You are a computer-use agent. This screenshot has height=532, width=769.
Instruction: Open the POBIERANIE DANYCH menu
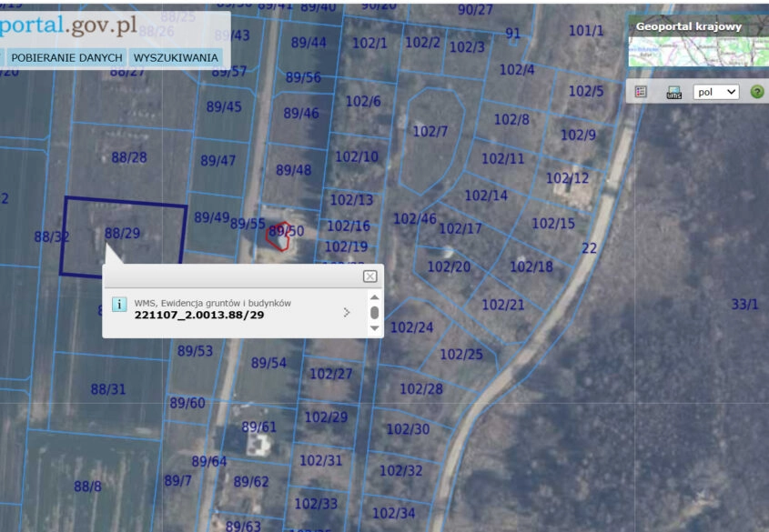(x=66, y=57)
